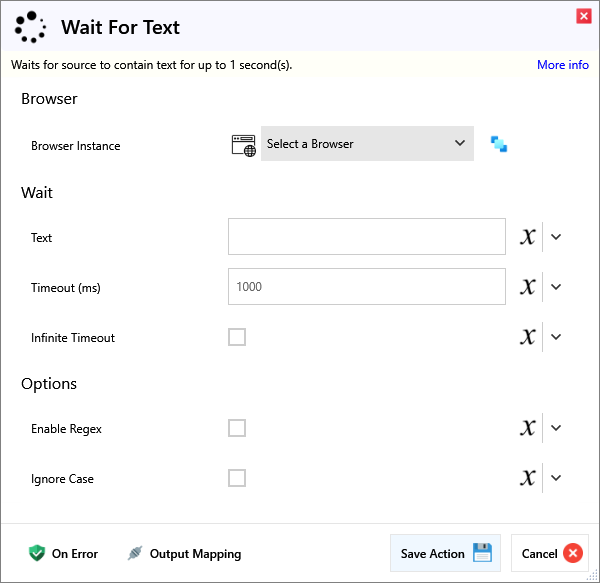
Task: Click the browser window globe icon
Action: point(243,144)
